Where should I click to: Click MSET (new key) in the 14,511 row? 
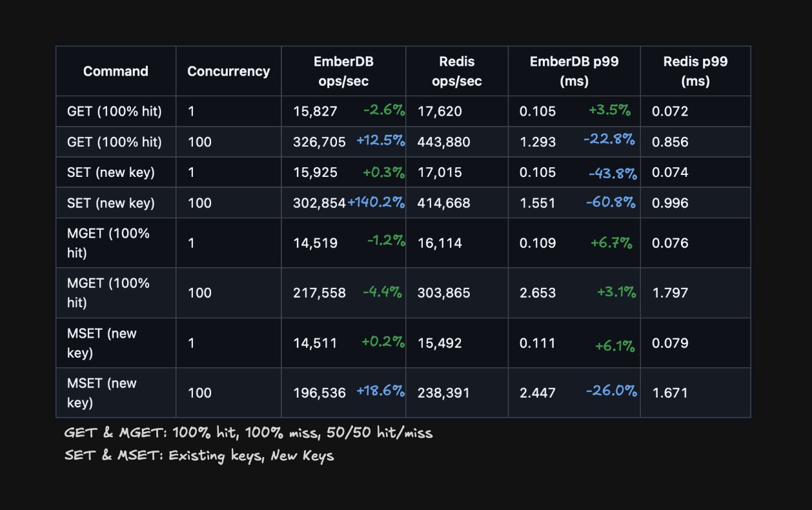[102, 343]
